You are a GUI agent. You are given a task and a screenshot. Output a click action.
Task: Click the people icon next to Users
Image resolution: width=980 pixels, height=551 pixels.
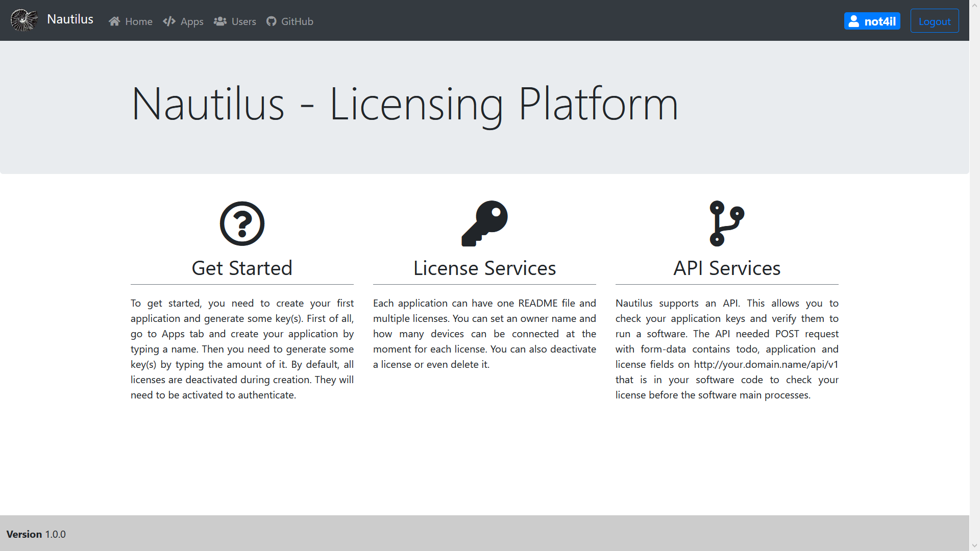pos(220,21)
